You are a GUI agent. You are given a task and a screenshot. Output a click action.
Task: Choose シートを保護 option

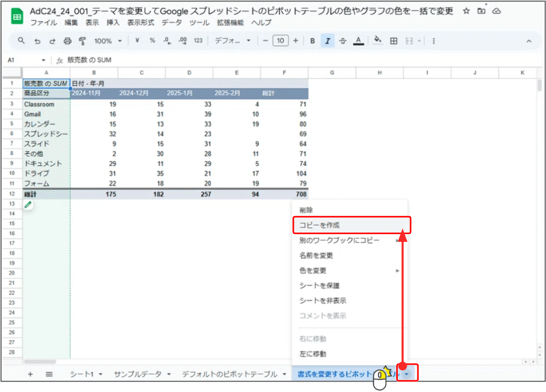pyautogui.click(x=349, y=286)
